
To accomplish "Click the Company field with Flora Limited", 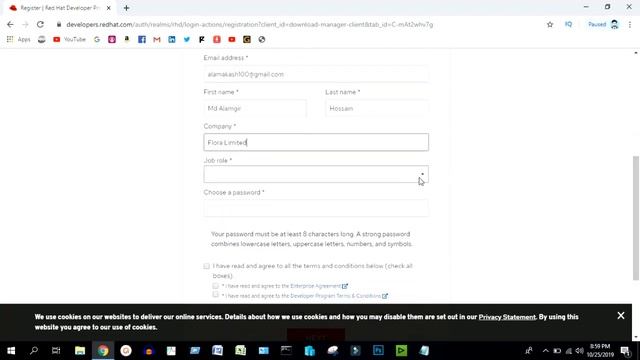I will coord(316,142).
